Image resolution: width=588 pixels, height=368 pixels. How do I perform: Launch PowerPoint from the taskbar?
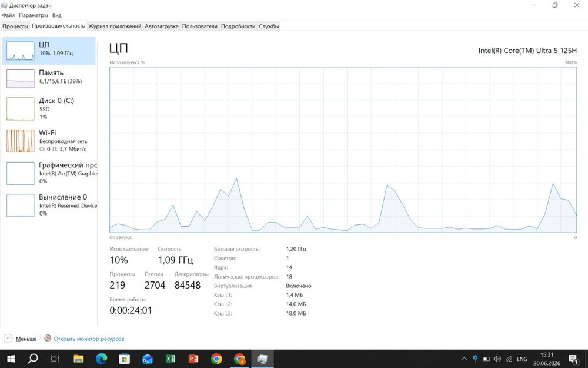[193, 359]
